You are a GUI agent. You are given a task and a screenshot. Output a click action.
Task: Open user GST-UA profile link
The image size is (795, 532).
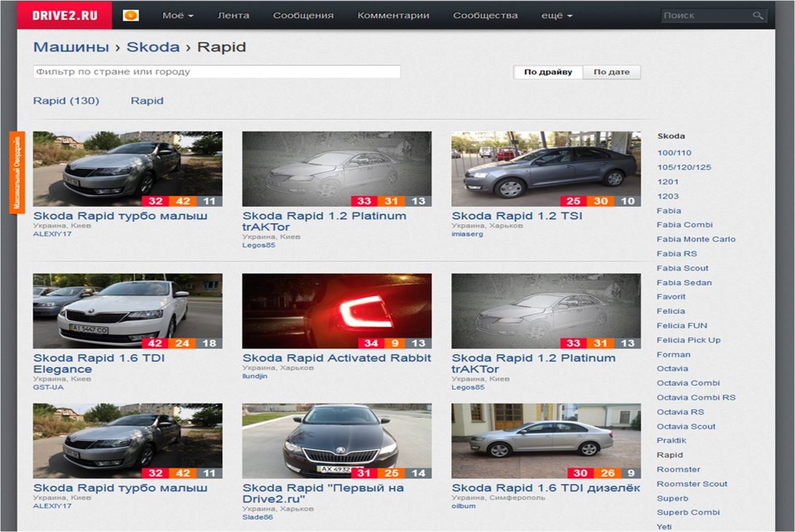[48, 387]
